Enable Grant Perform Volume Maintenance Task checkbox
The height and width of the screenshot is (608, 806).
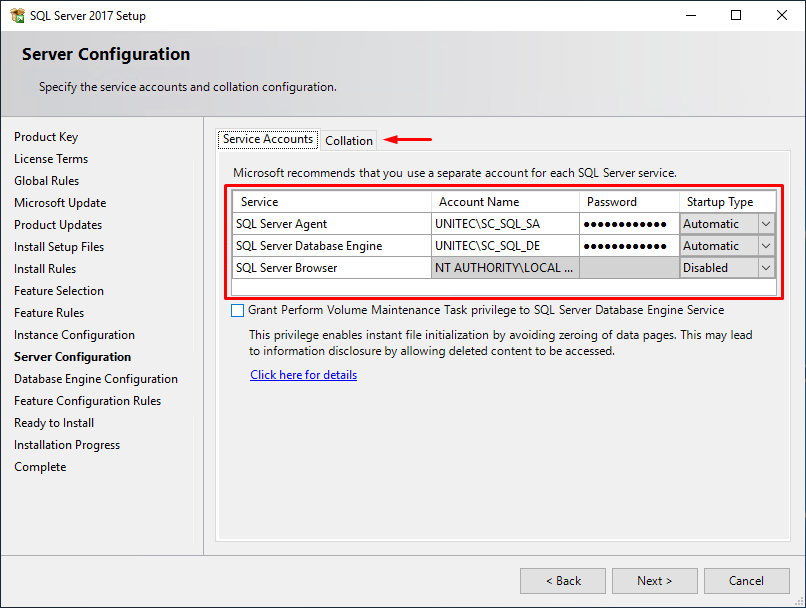(x=237, y=310)
